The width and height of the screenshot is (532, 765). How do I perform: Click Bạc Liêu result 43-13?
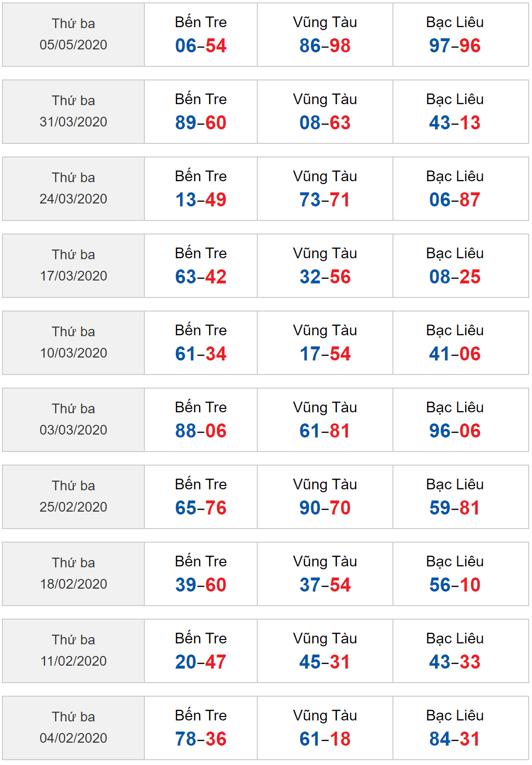coord(454,123)
